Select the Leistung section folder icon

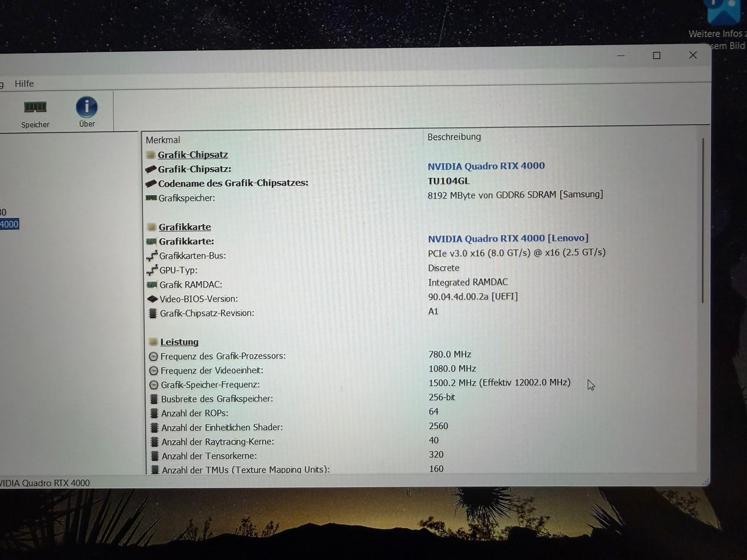(153, 342)
